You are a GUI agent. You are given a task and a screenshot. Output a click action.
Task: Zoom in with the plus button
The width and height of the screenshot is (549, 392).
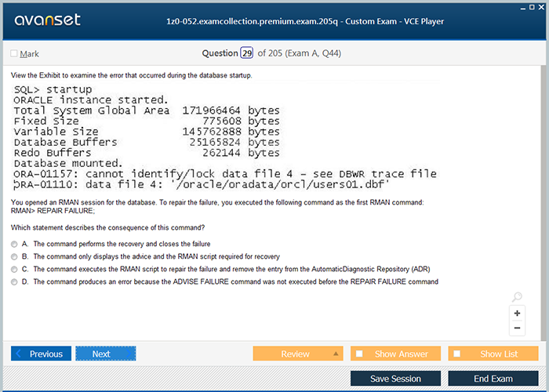[517, 313]
